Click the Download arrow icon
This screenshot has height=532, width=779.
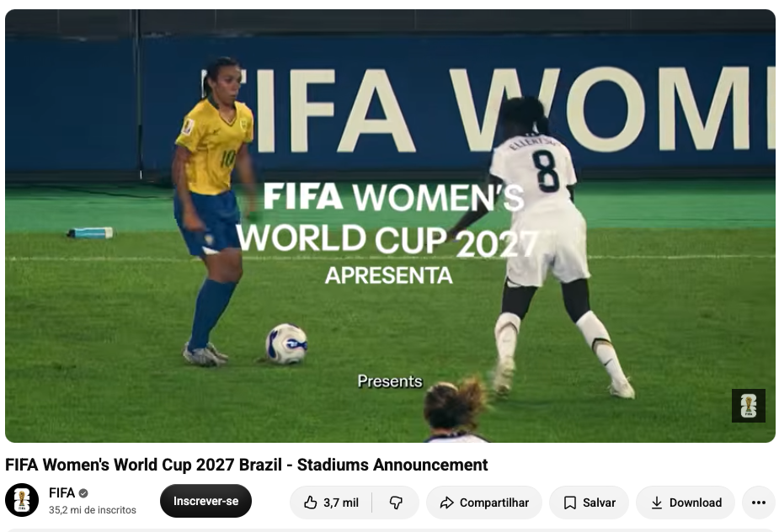656,503
